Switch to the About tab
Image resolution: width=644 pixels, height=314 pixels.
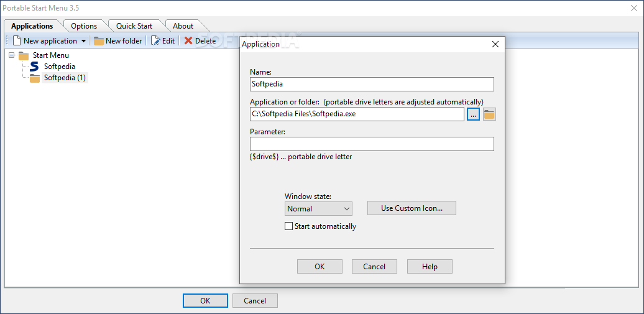pyautogui.click(x=183, y=26)
